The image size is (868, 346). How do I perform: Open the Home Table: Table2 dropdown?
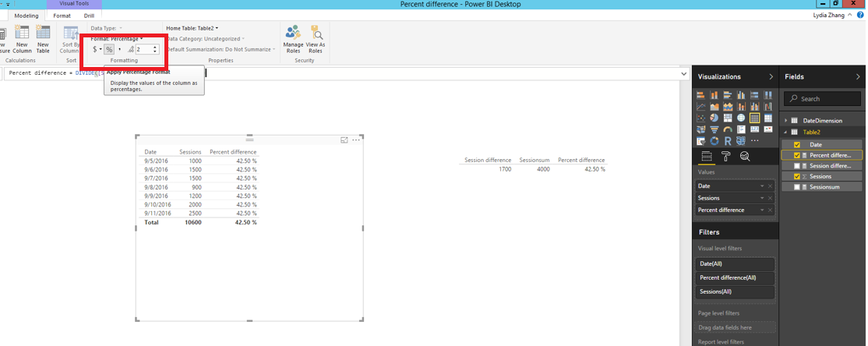(x=192, y=28)
